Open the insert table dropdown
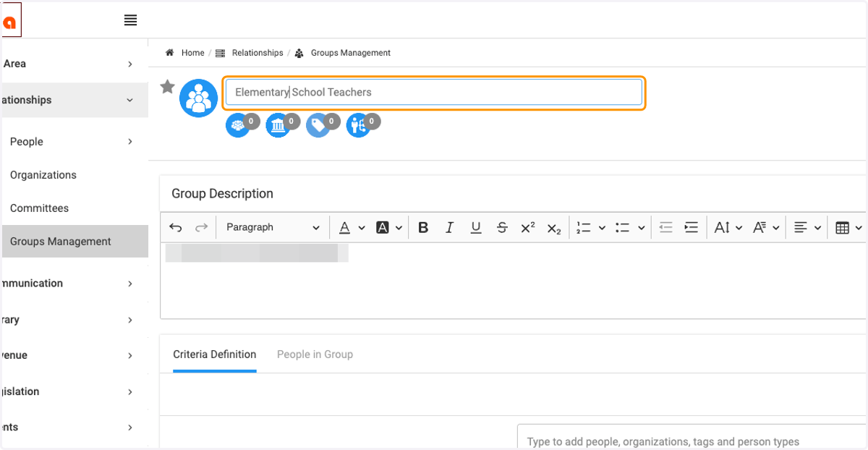 [848, 227]
